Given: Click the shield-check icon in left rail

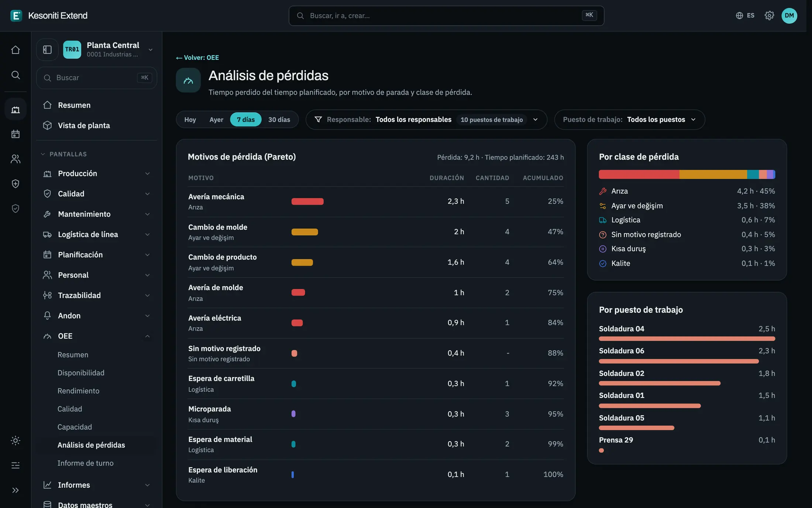Looking at the screenshot, I should click(15, 209).
